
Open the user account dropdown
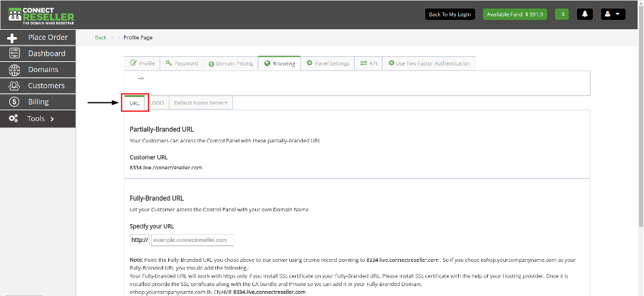click(613, 14)
